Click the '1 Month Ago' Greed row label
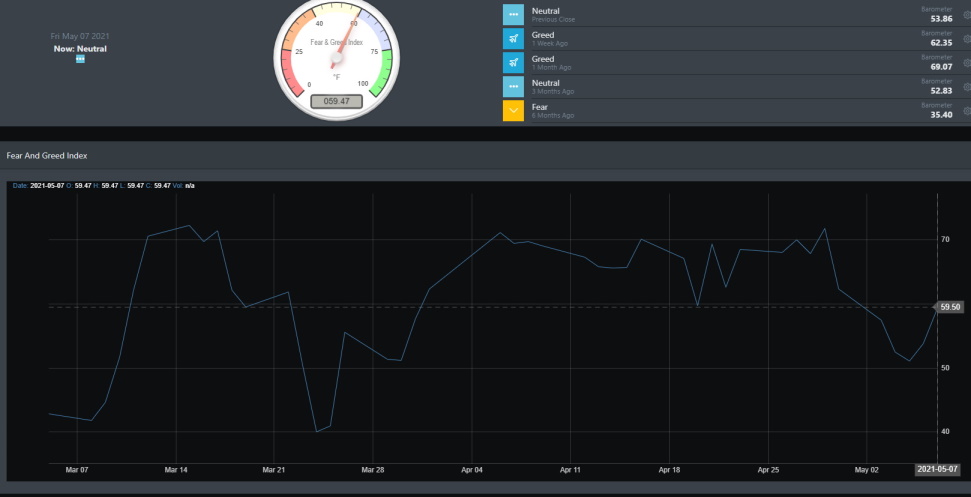The image size is (971, 497). pos(551,67)
